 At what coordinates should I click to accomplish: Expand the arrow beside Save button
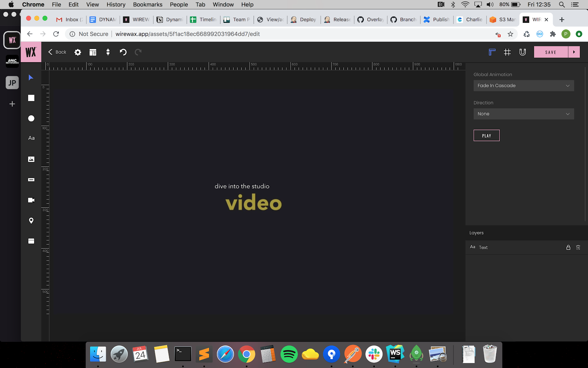click(x=574, y=52)
